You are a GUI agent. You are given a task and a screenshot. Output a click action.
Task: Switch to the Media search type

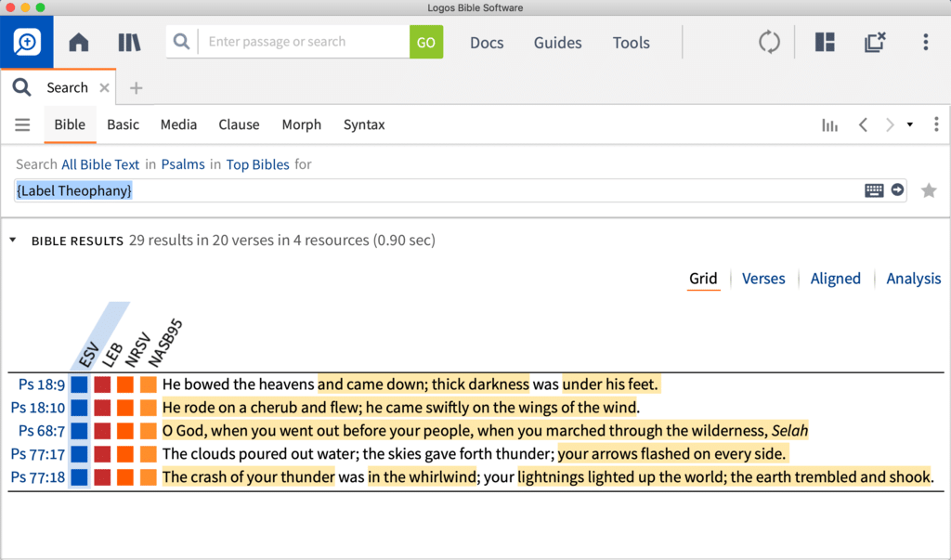click(x=178, y=124)
